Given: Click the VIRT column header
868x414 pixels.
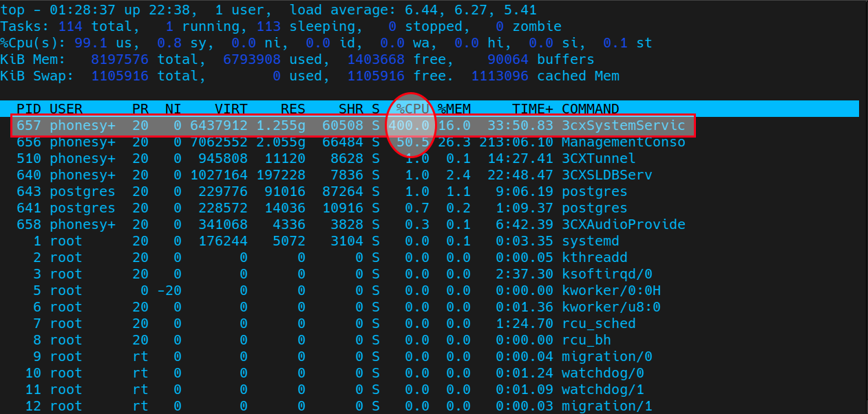Looking at the screenshot, I should click(x=231, y=109).
